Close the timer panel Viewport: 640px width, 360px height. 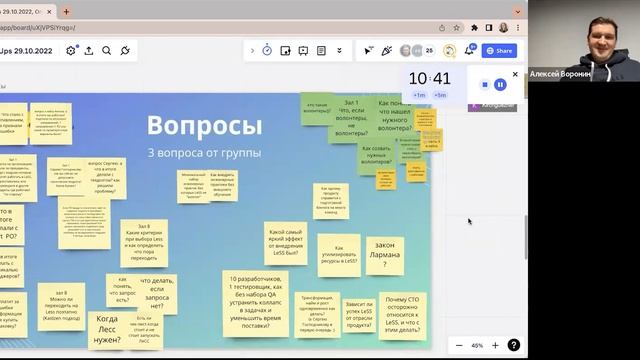[x=515, y=74]
